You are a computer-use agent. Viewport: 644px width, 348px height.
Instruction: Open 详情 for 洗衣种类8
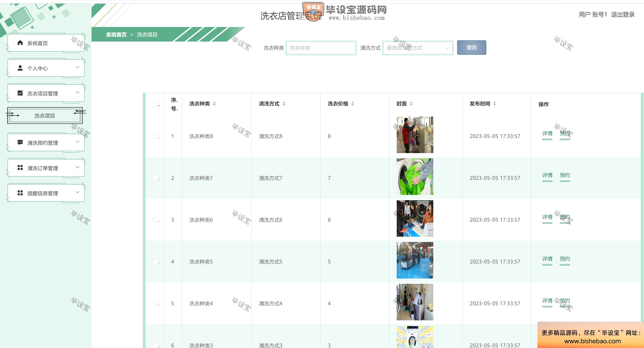point(547,134)
